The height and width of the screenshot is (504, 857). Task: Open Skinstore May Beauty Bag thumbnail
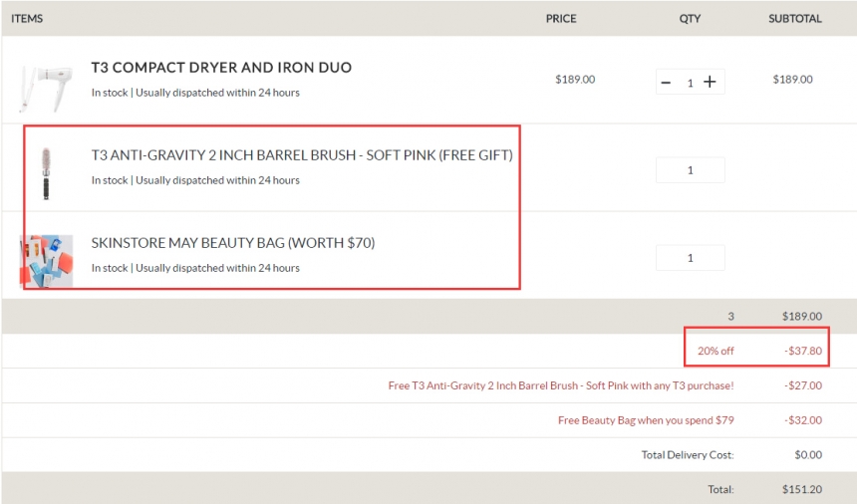(x=46, y=261)
